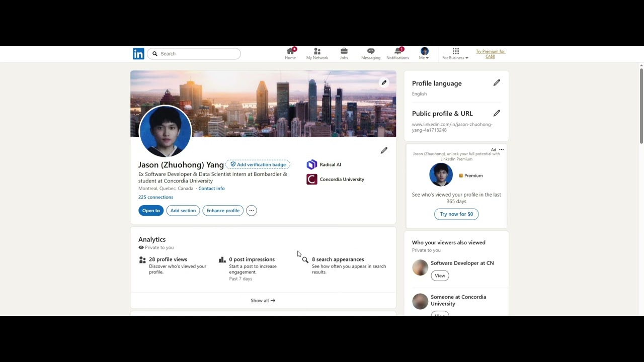
Task: Click the Private to you eye icon
Action: pyautogui.click(x=141, y=247)
